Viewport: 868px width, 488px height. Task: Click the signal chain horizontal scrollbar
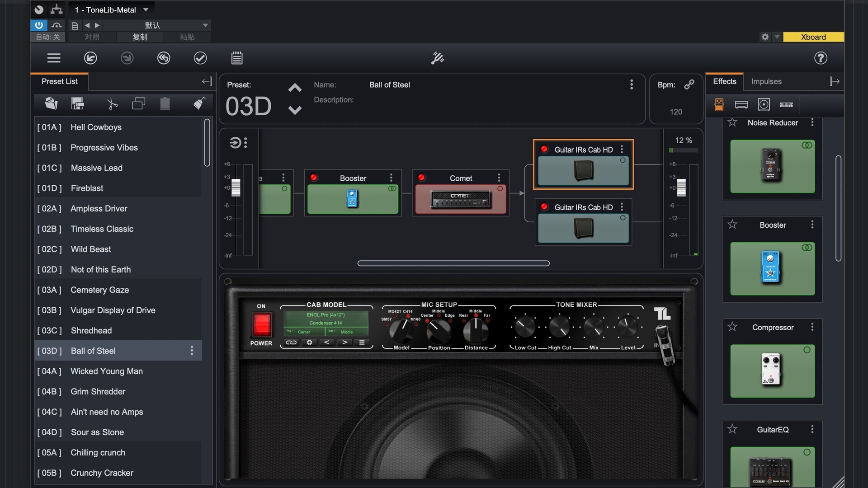pyautogui.click(x=453, y=263)
